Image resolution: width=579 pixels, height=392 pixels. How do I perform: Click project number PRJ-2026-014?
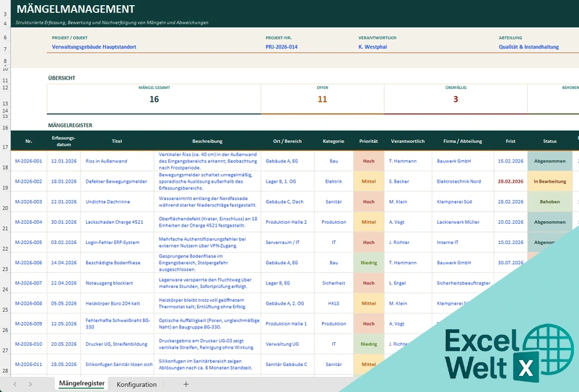pos(282,47)
